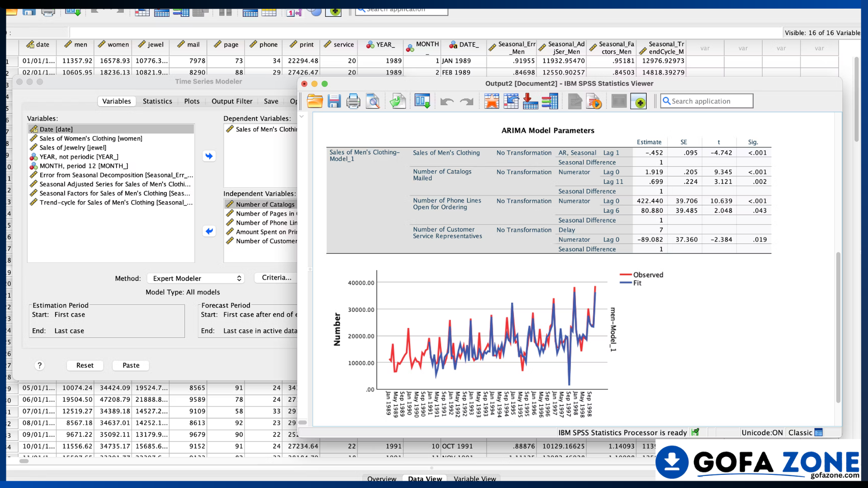
Task: Click the Reset button
Action: [x=85, y=365]
